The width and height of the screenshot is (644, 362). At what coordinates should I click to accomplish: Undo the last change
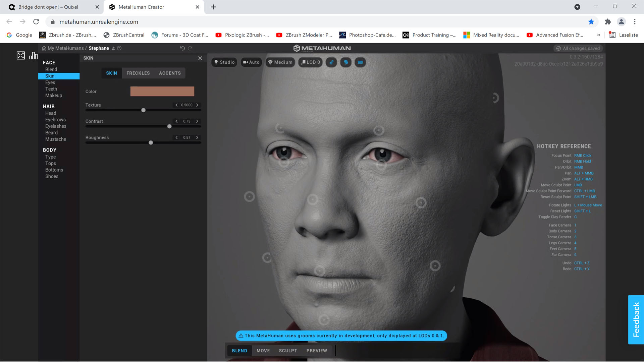pyautogui.click(x=182, y=48)
